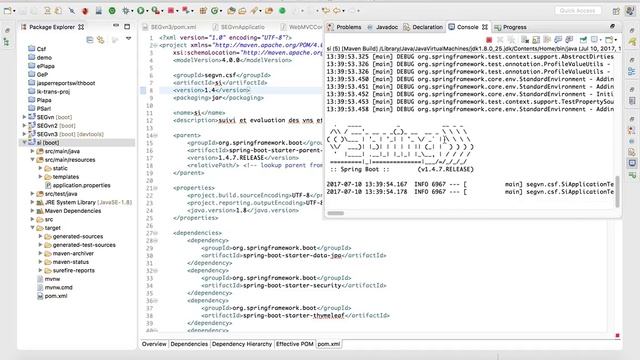Screen dimensions: 640x360
Task: Open the Problems view tab
Action: point(344,27)
